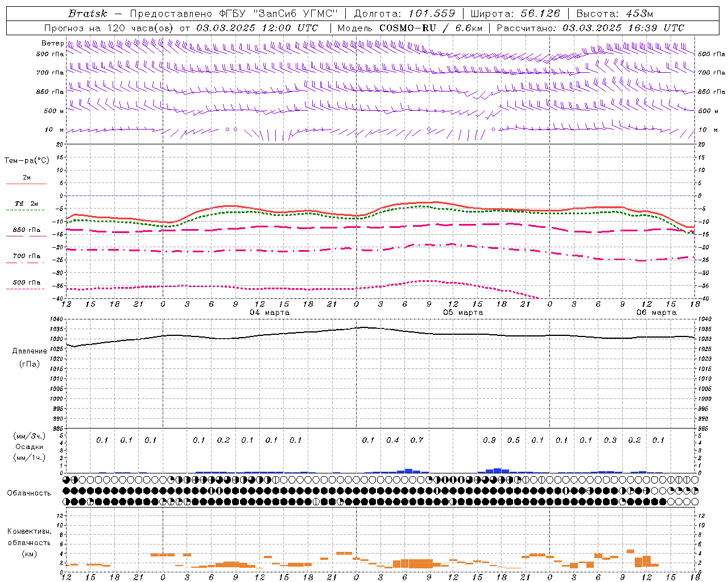Click the "06 марта" date label
The image size is (728, 582).
click(656, 313)
